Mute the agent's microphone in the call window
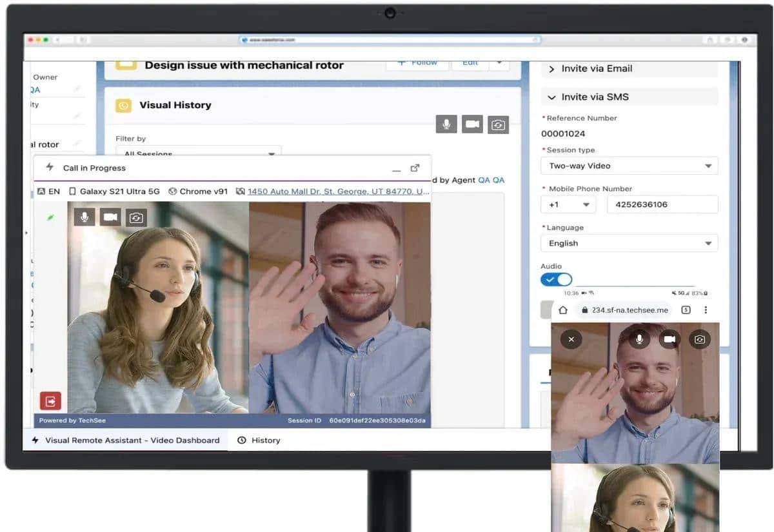The height and width of the screenshot is (532, 774). pos(83,217)
